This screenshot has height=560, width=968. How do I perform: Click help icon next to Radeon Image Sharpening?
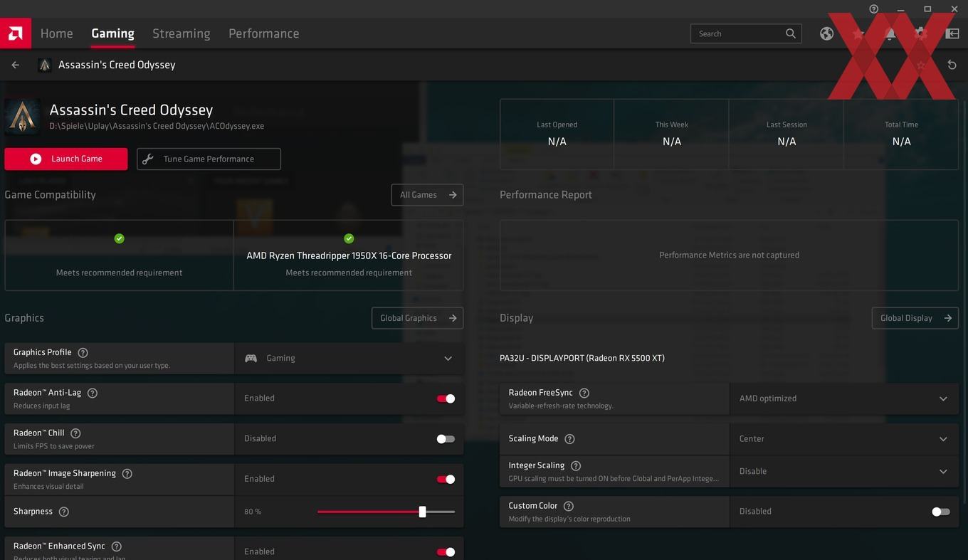127,474
